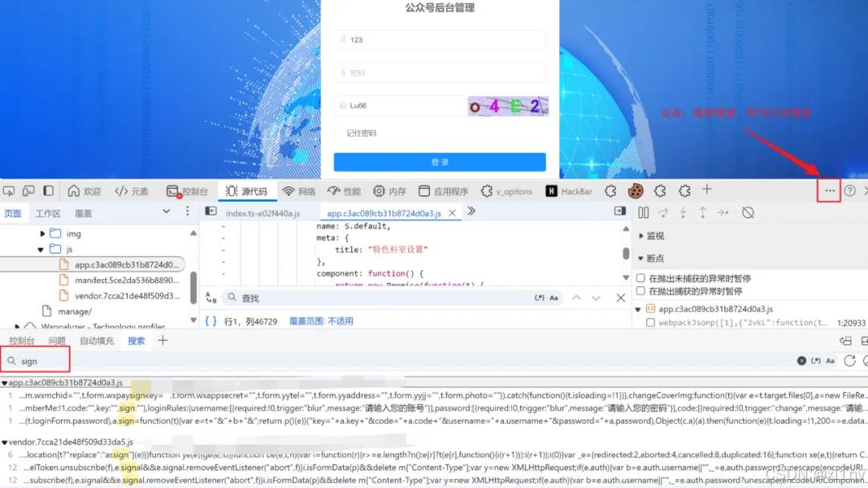Open the navigator panel vertical dots menu
The image size is (868, 488).
click(x=187, y=211)
